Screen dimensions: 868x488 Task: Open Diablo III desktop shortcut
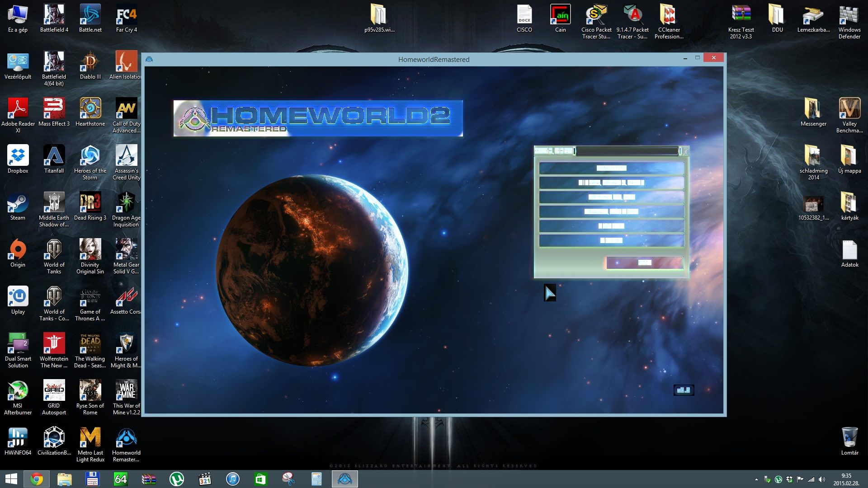[x=90, y=66]
